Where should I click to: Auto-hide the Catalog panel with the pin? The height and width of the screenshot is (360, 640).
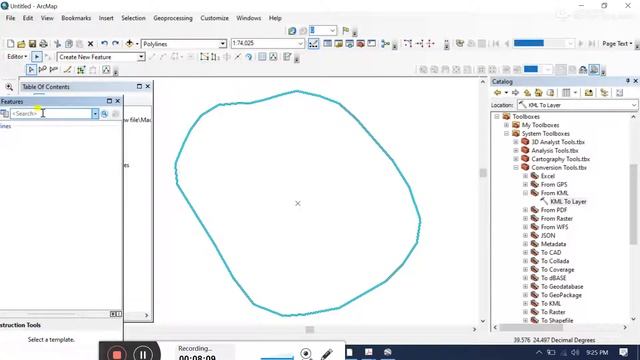coord(628,81)
